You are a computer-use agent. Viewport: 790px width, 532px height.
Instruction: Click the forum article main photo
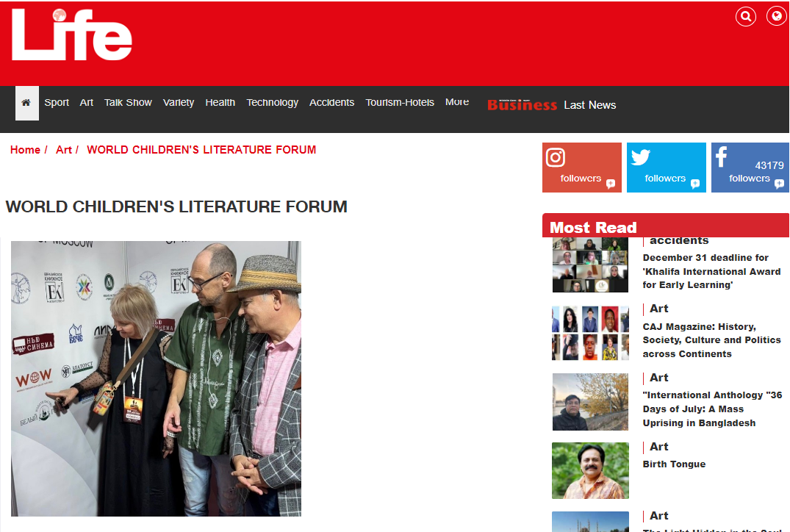tap(157, 378)
